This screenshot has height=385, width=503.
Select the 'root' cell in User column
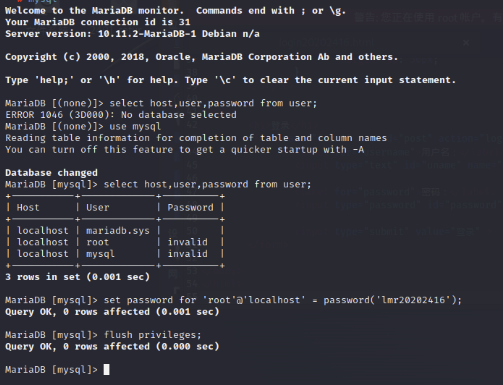coord(97,242)
